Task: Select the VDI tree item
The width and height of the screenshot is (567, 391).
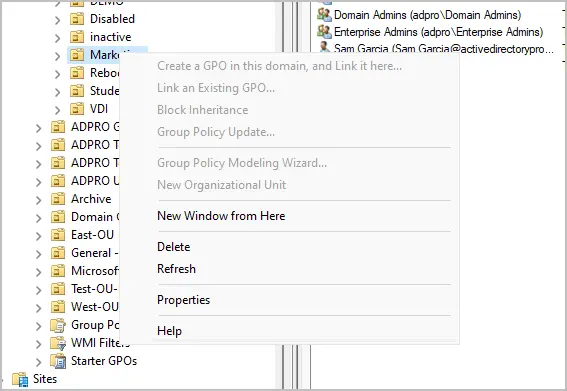Action: point(99,109)
